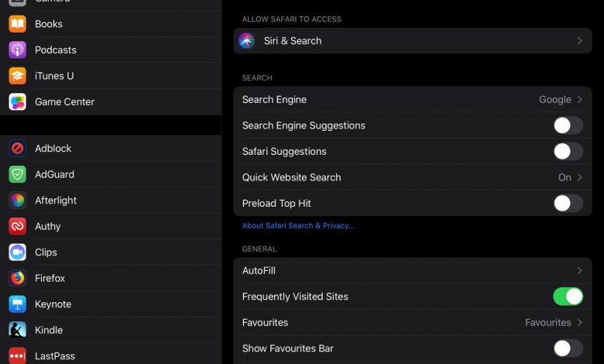Viewport: 604px width, 364px height.
Task: Open Quick Website Search chevron
Action: tap(579, 177)
